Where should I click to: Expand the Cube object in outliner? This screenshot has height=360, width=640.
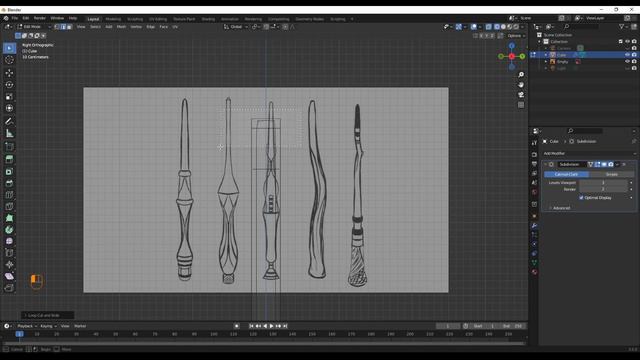546,55
